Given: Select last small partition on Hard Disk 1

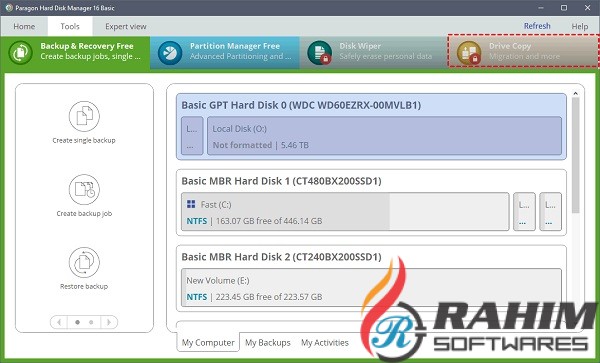Looking at the screenshot, I should point(551,212).
